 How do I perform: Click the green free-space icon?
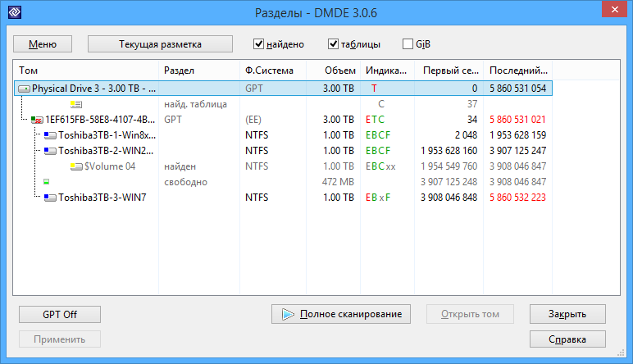(x=47, y=182)
